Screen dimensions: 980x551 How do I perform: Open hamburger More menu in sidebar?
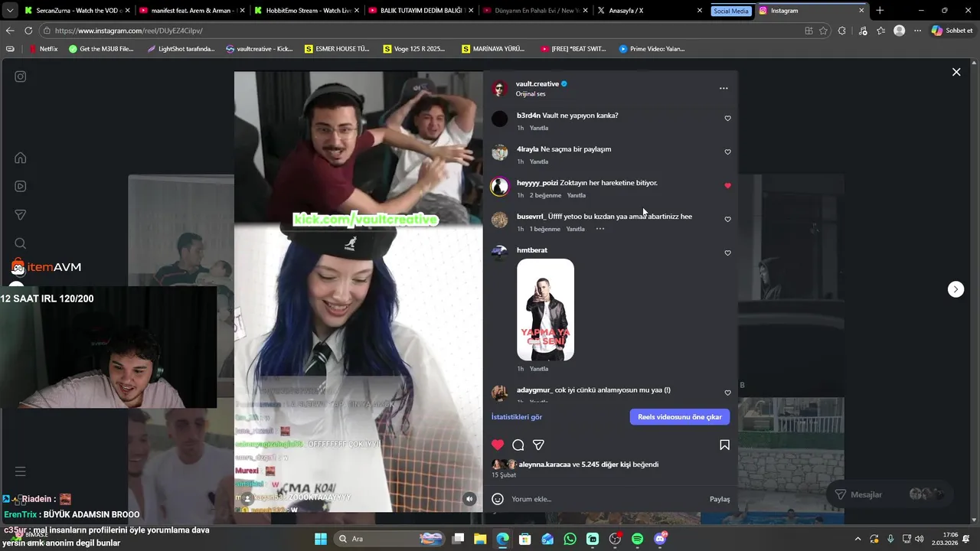pos(21,471)
